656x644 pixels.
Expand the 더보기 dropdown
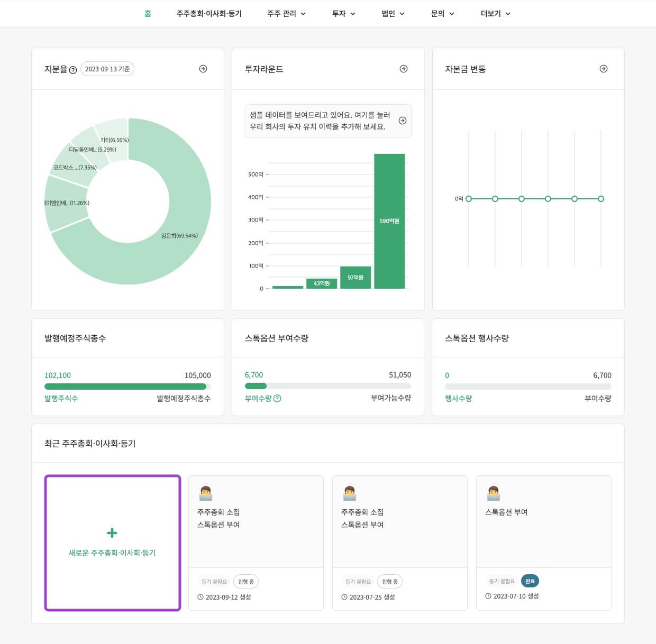[x=495, y=13]
